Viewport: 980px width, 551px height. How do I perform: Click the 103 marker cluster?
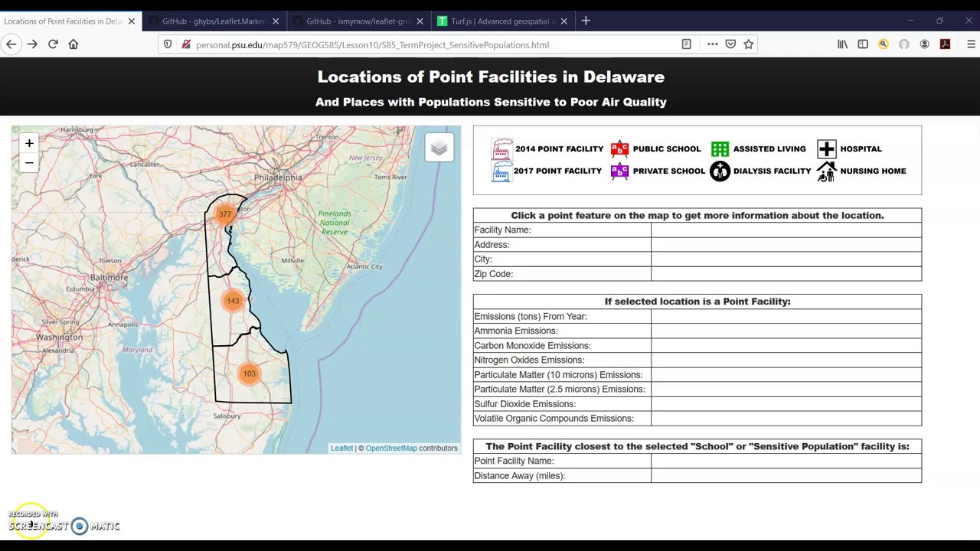click(x=249, y=373)
